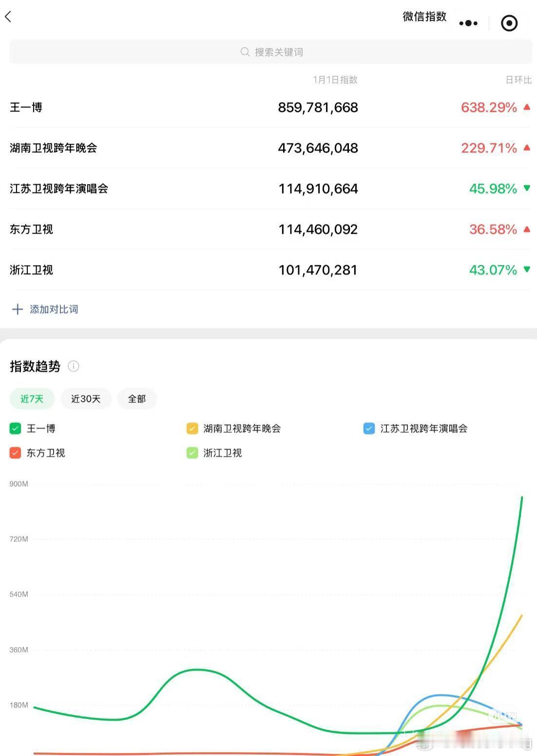Click the plus icon beside 添加对比词
This screenshot has width=537, height=756.
coord(18,309)
